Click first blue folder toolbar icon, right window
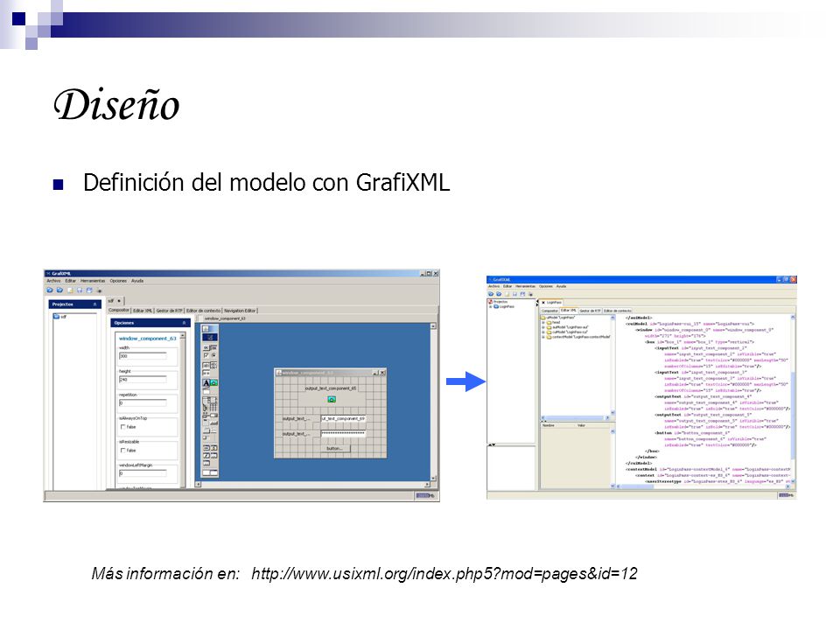 [491, 294]
